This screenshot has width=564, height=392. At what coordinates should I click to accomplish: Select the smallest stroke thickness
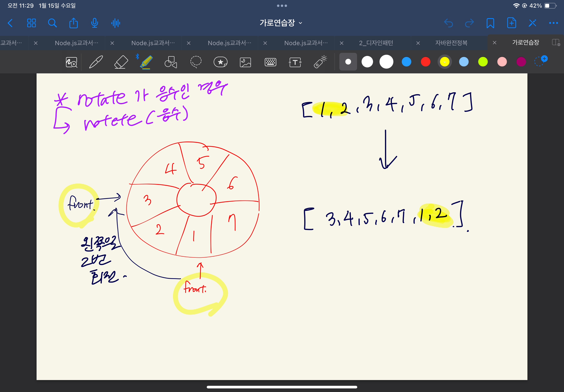[x=348, y=62]
